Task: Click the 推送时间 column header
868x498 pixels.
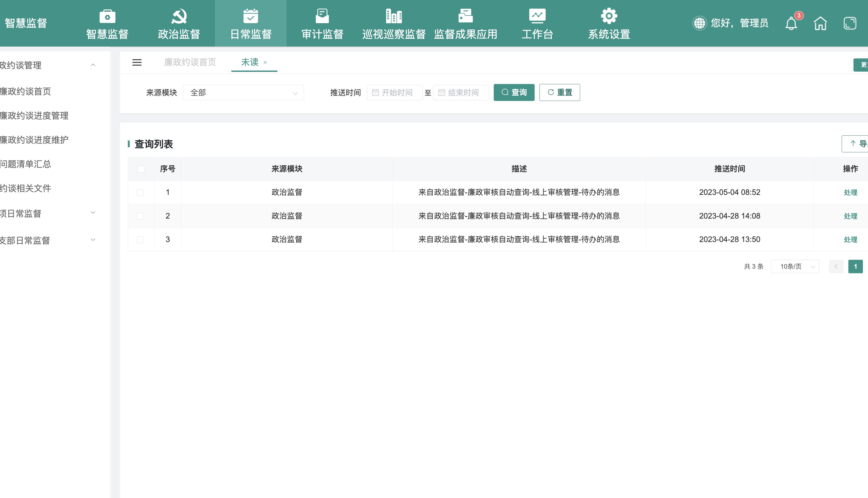Action: (x=729, y=169)
